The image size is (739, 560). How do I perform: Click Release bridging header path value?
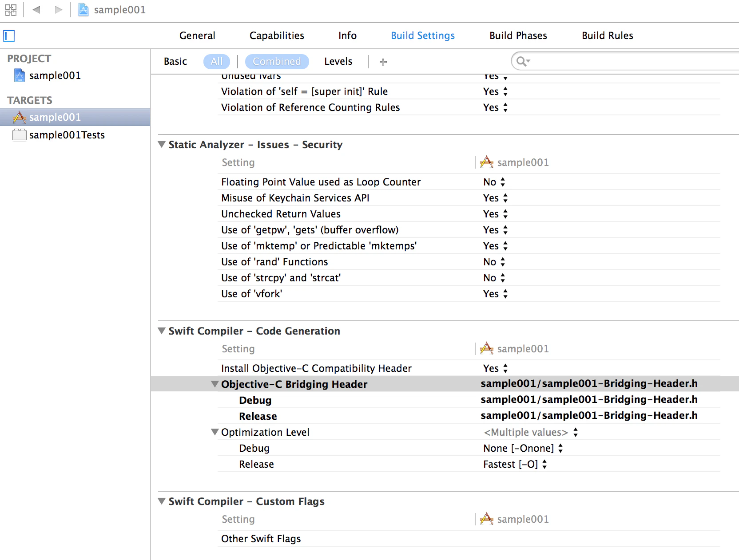[589, 416]
